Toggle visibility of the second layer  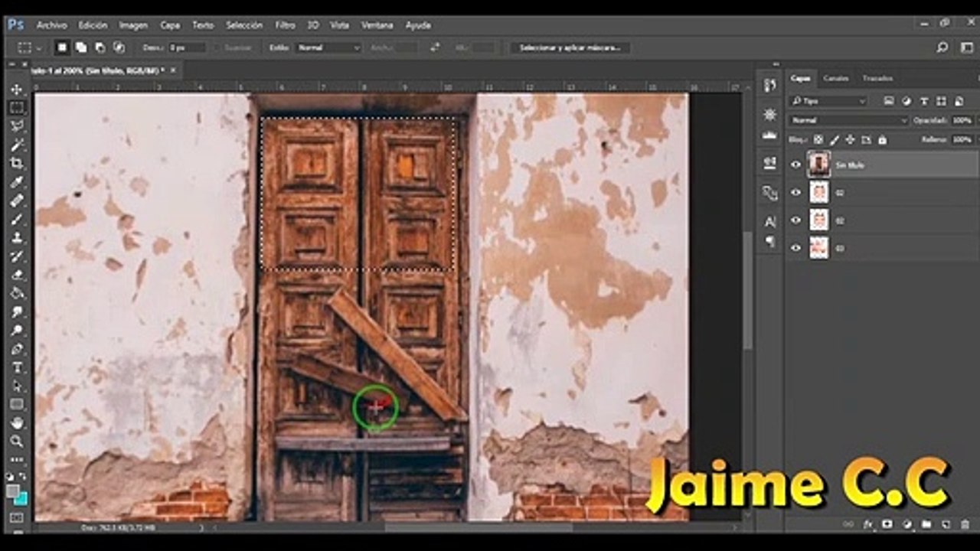coord(796,193)
